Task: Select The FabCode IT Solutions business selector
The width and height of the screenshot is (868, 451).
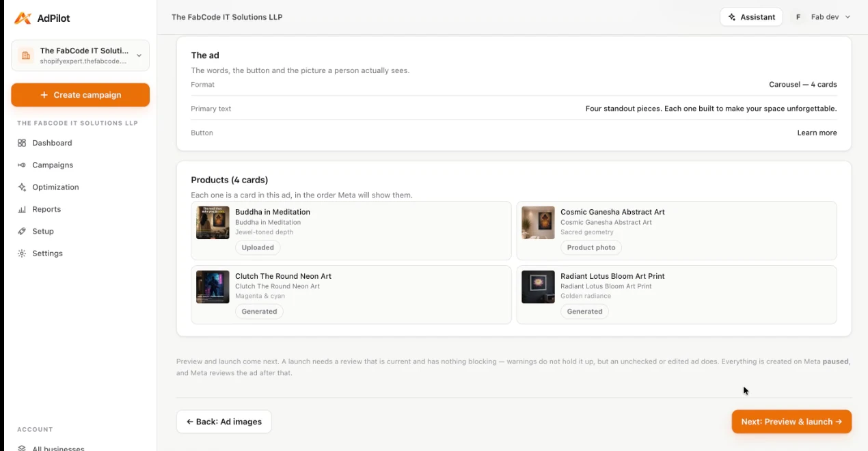Action: coord(80,55)
